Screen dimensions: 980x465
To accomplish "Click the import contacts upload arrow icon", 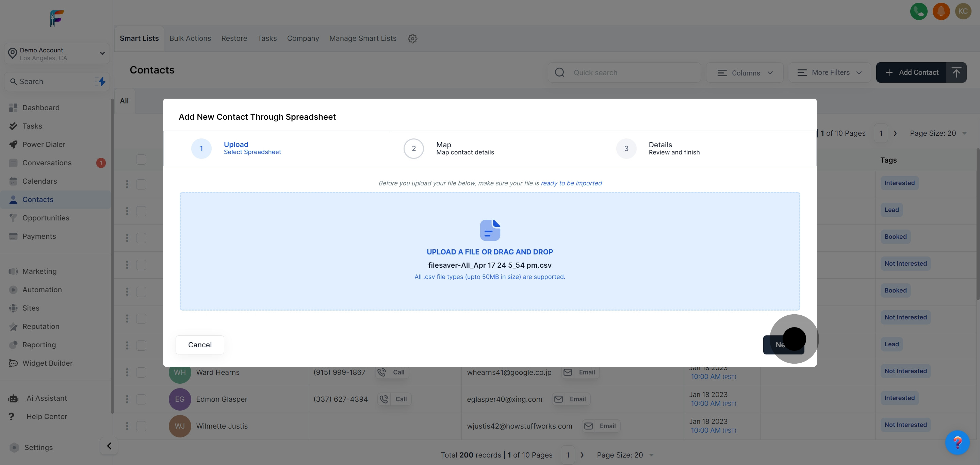I will pyautogui.click(x=956, y=72).
